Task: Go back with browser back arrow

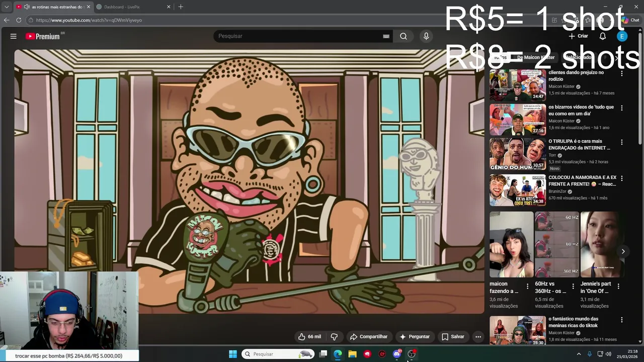Action: coord(7,20)
